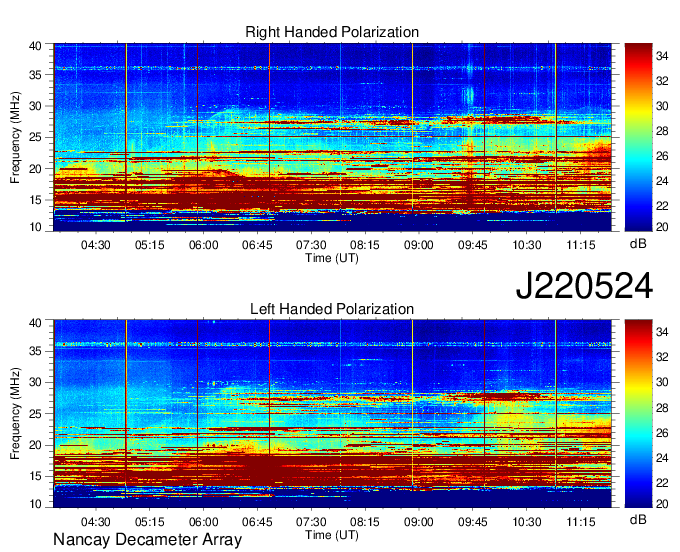Click the 06:00 tick under the Right Handed plot
The height and width of the screenshot is (552, 680).
(203, 245)
